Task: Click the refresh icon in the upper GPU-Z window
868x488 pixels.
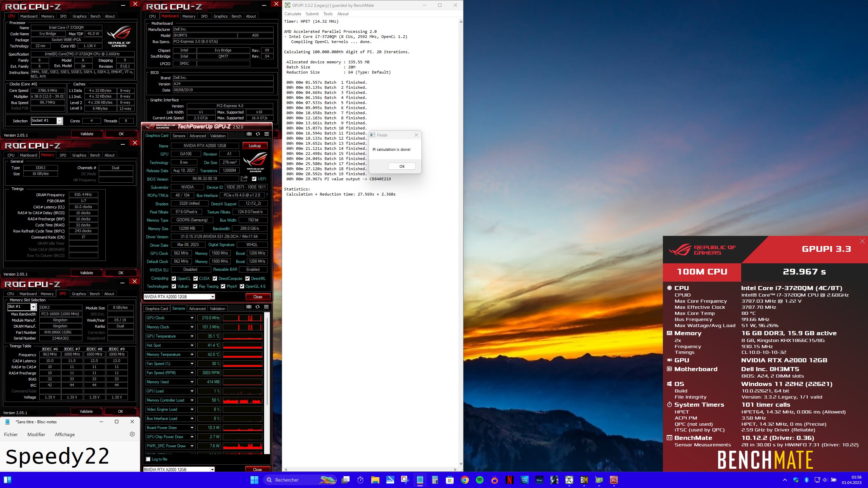Action: click(x=258, y=134)
